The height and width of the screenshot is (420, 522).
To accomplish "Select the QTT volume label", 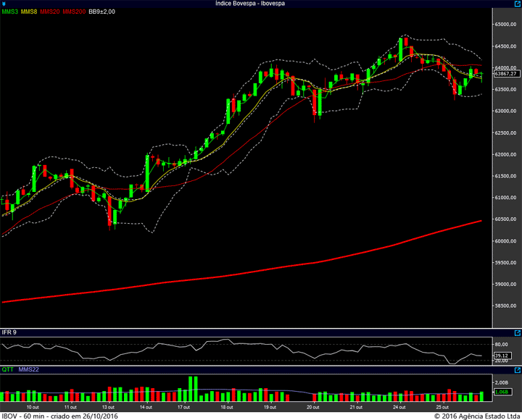I will [x=8, y=369].
